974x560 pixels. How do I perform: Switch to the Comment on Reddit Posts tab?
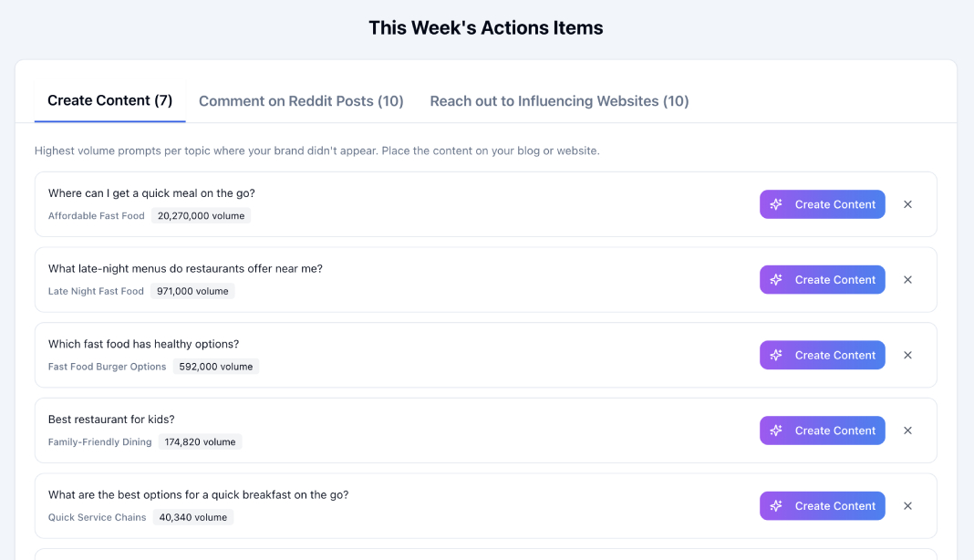click(x=301, y=100)
